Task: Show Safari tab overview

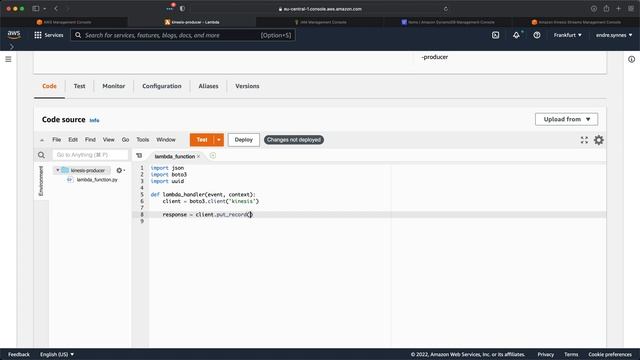Action: pos(631,9)
